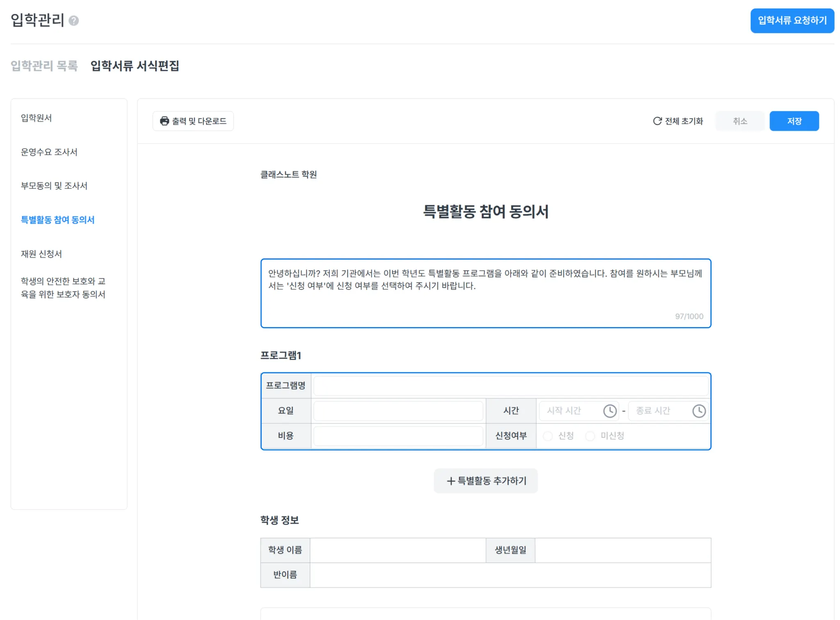Viewport: 840px width, 620px height.
Task: Open 부모동의 및 조사서 form
Action: 54,186
